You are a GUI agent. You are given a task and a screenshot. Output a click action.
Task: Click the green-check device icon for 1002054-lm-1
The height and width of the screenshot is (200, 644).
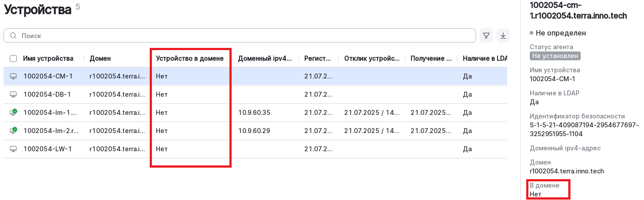[x=13, y=113]
